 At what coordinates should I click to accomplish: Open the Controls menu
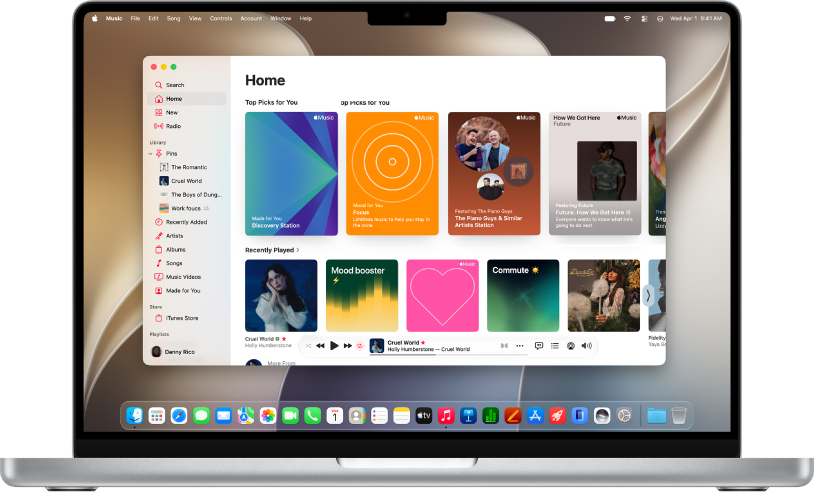[221, 18]
